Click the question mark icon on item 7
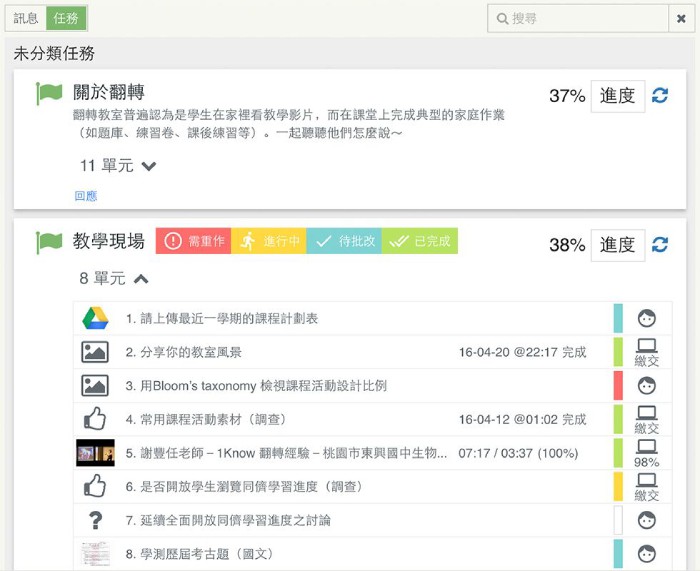Viewport: 700px width, 571px height. 95,520
